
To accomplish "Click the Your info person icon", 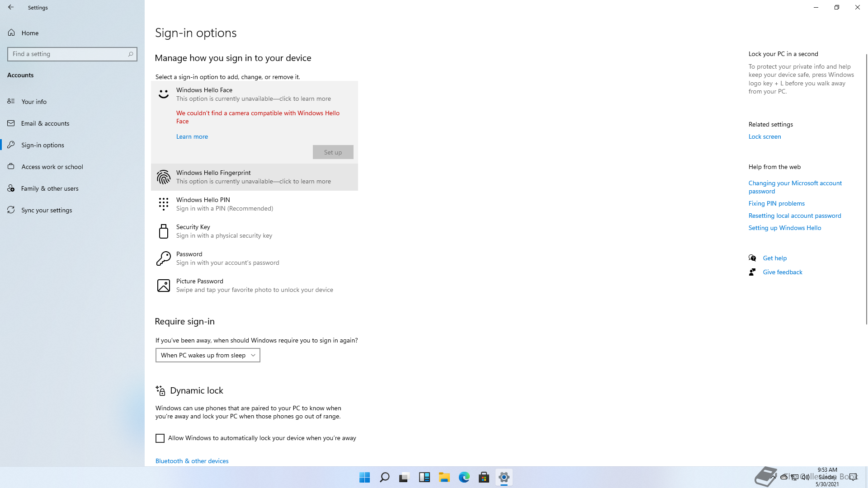I will [11, 101].
